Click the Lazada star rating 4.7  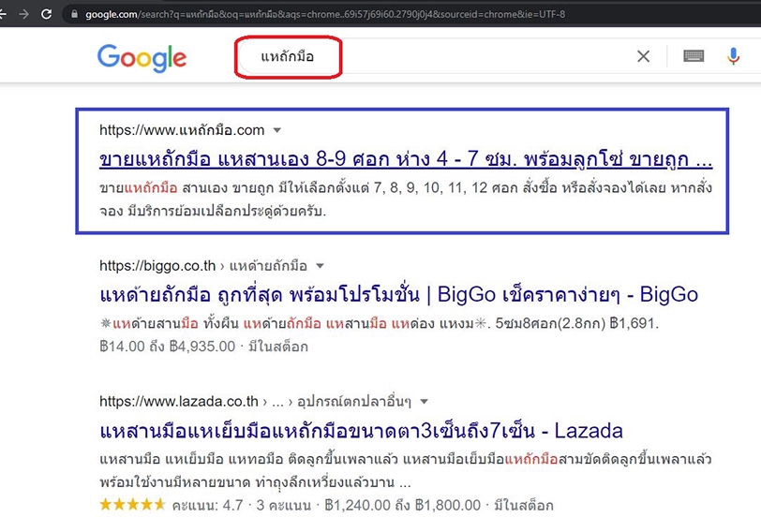132,505
